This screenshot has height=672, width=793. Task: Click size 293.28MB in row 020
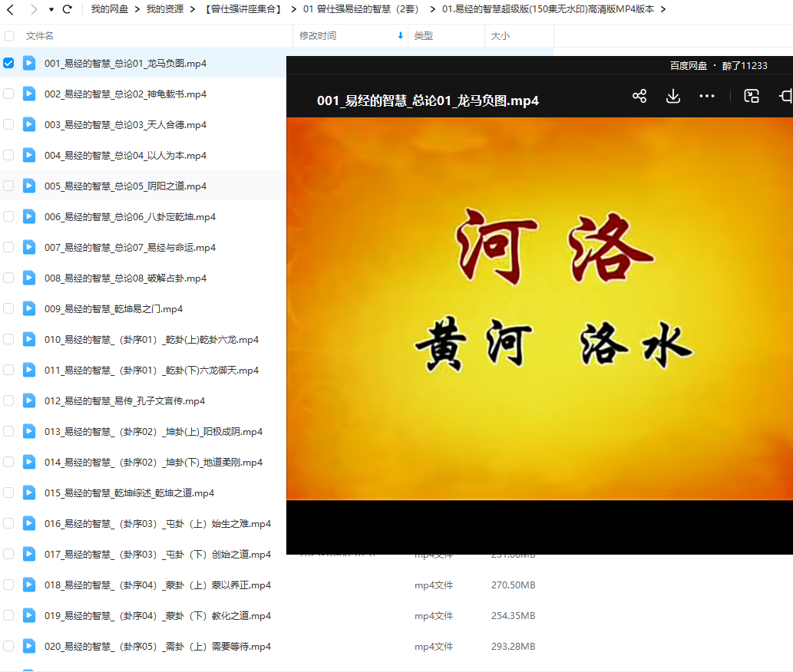[x=513, y=646]
